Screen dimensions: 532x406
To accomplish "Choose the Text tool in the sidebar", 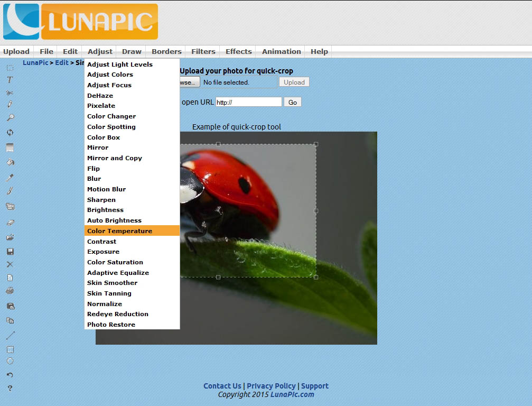I will [x=9, y=79].
